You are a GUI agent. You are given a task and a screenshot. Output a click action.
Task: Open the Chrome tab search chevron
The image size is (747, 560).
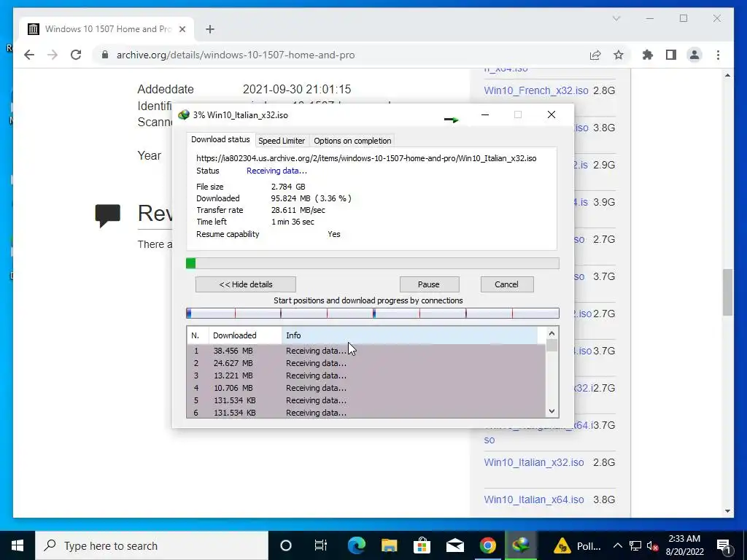616,18
